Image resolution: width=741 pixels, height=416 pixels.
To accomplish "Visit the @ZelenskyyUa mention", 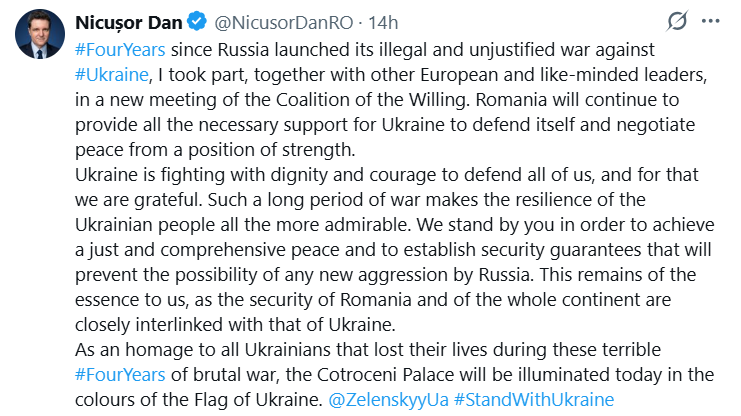I will [388, 400].
